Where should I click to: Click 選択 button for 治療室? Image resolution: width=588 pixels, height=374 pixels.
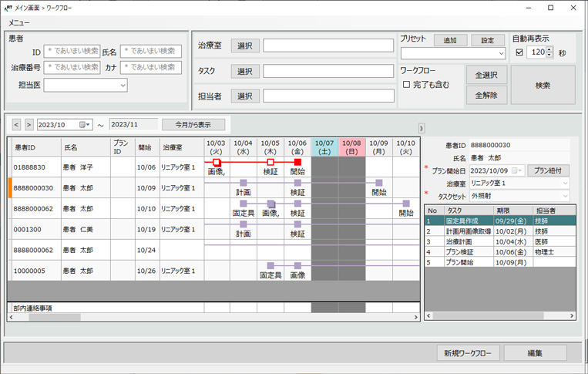pyautogui.click(x=245, y=45)
